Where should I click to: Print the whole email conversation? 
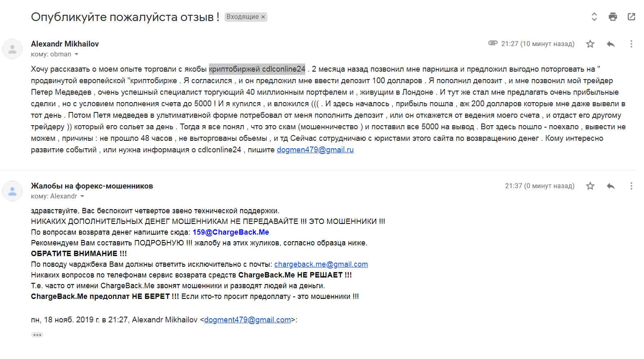(613, 17)
